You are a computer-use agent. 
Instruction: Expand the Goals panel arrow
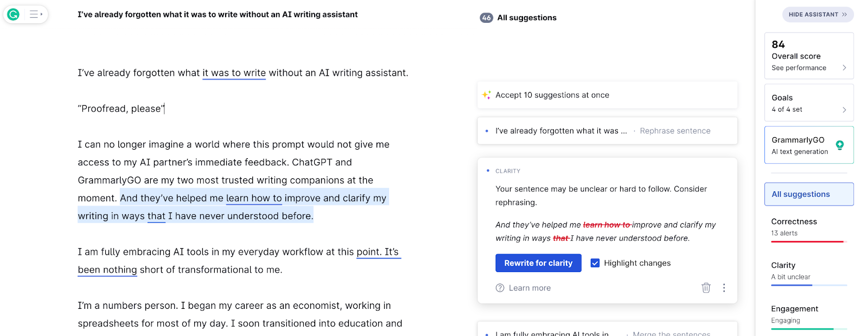click(844, 109)
